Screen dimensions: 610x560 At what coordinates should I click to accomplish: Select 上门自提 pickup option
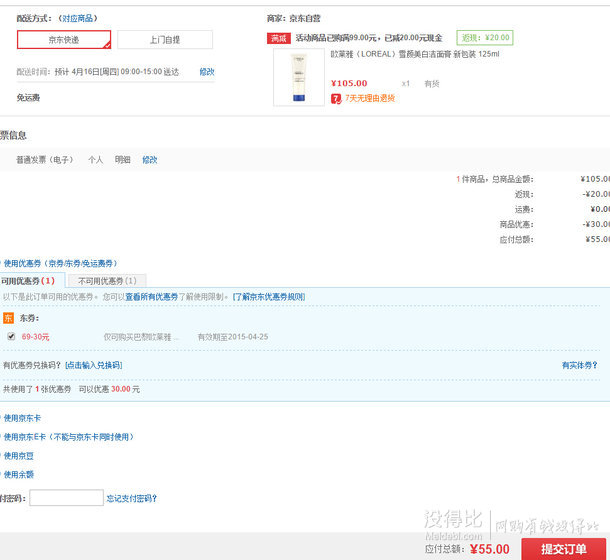coord(165,40)
